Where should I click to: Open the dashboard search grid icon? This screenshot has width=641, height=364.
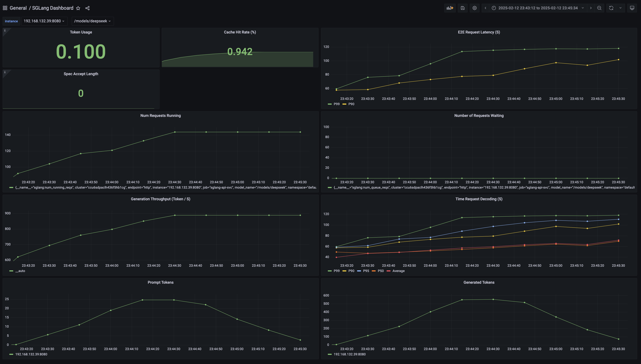click(x=5, y=8)
